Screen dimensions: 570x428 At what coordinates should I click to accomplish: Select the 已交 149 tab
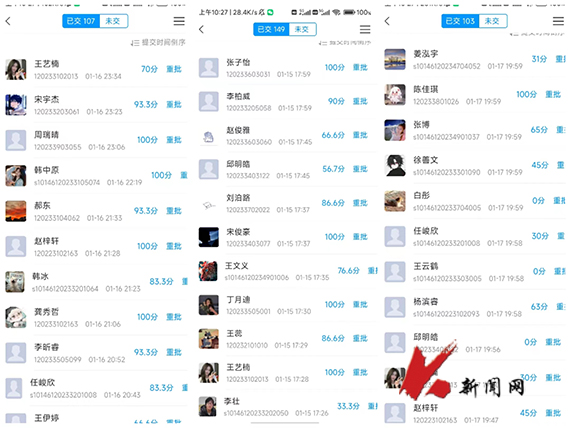click(271, 29)
